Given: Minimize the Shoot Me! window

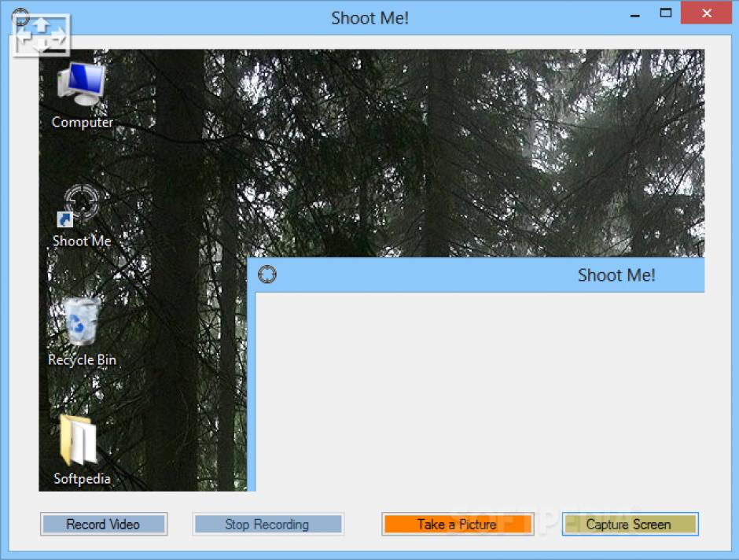Looking at the screenshot, I should (635, 14).
